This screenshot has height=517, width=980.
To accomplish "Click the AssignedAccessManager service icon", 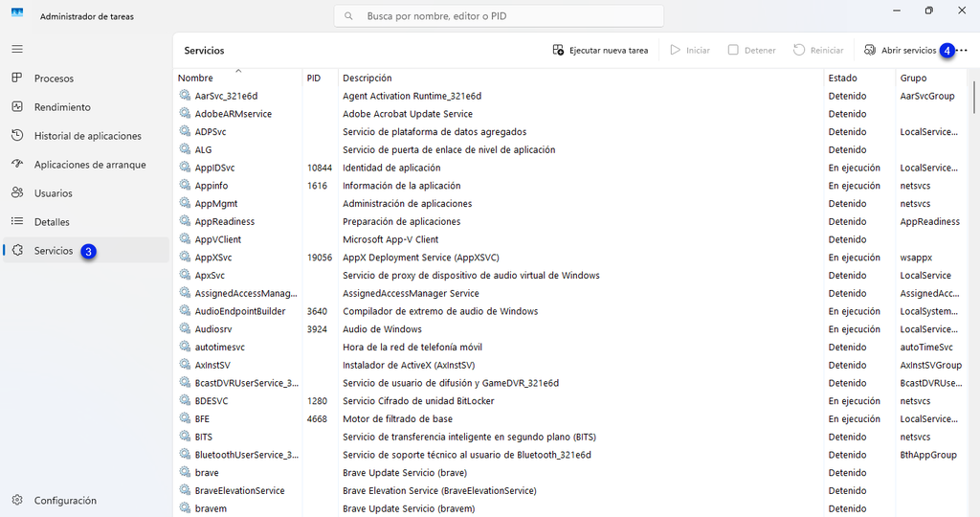I will [x=185, y=293].
